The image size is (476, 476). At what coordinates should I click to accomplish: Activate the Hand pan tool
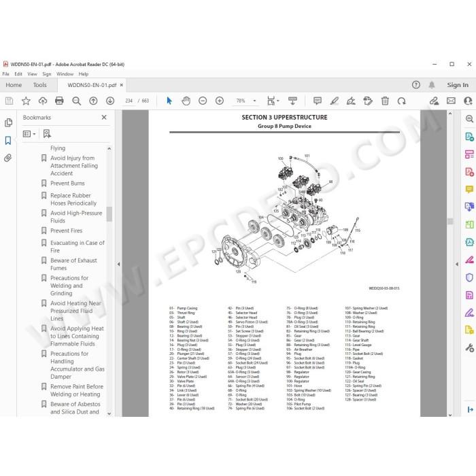coord(186,101)
